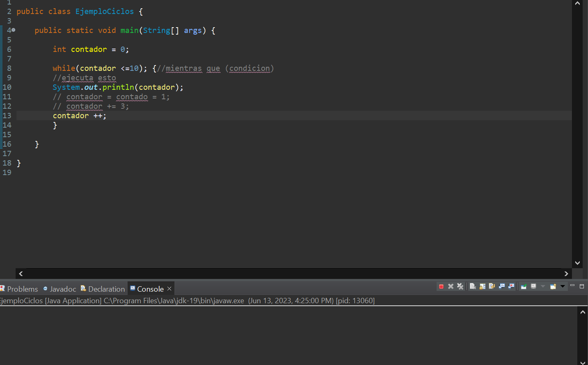The width and height of the screenshot is (588, 365).
Task: Click inside the empty console output area
Action: click(x=288, y=336)
